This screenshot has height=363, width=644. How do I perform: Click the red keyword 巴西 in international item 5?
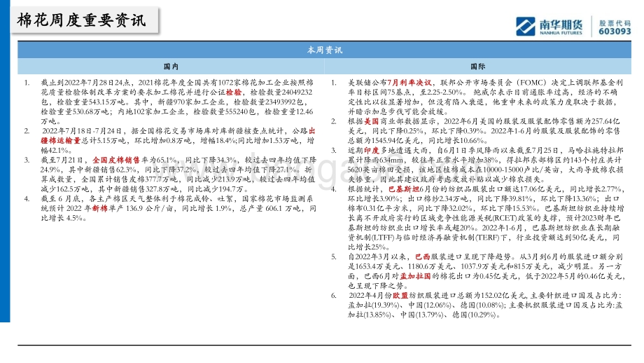click(423, 257)
